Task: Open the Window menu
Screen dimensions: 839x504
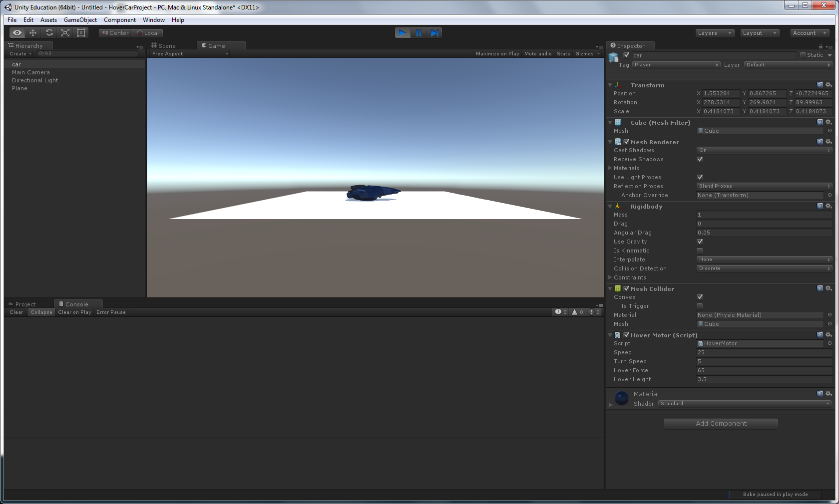Action: pos(154,20)
